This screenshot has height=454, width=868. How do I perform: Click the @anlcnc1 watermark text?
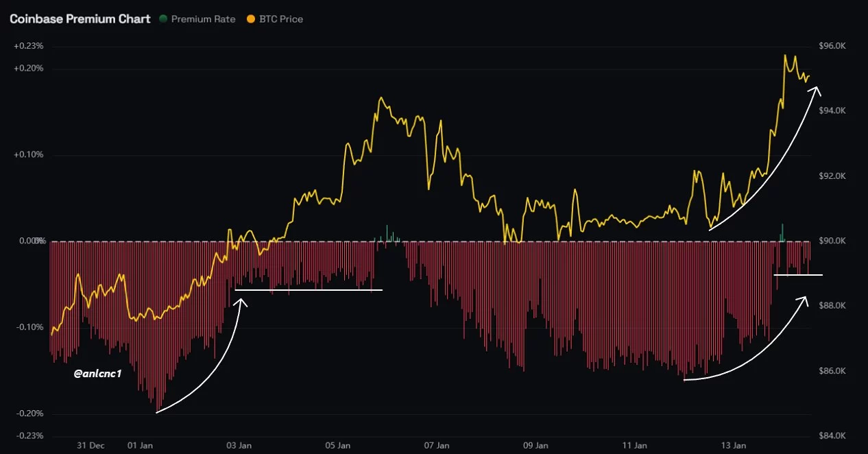[x=98, y=374]
